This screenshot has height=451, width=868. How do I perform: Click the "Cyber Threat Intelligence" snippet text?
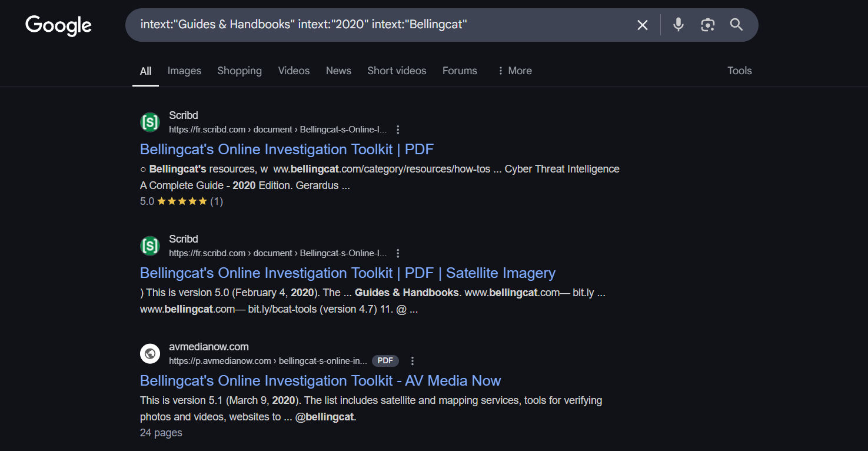click(562, 169)
